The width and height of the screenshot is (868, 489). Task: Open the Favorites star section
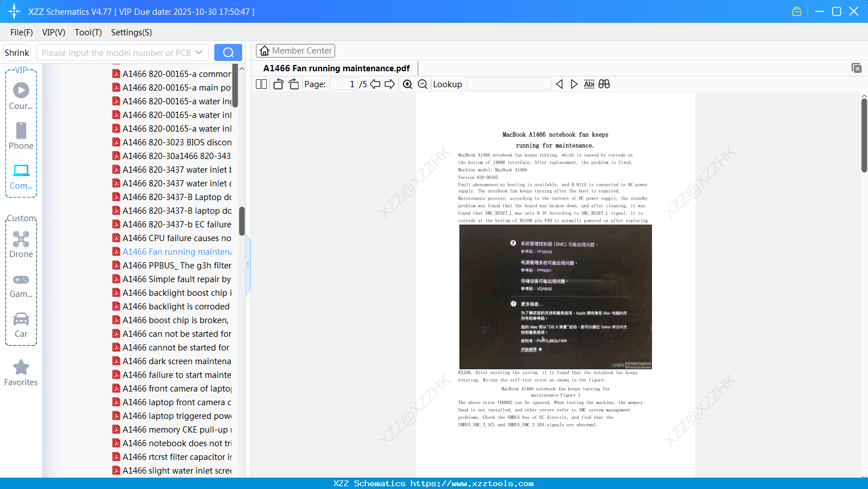click(x=21, y=373)
